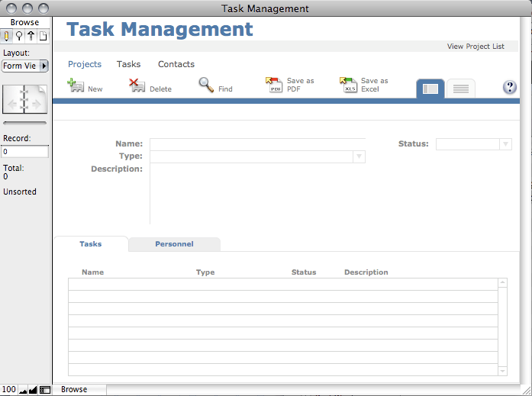Click the Delete button label

(x=160, y=89)
